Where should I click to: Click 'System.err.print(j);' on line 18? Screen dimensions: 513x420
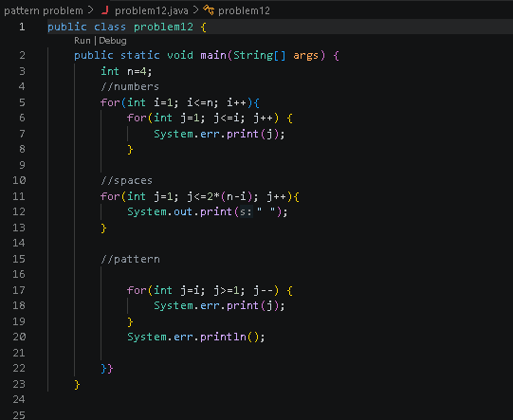(219, 305)
